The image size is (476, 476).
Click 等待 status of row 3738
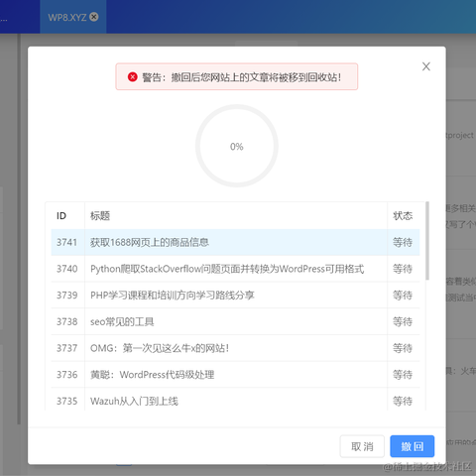403,321
